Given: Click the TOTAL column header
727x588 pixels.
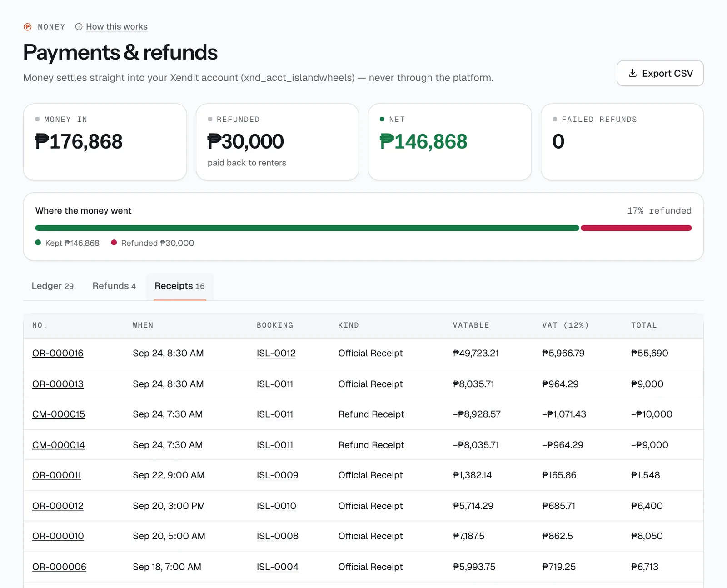Looking at the screenshot, I should [644, 325].
